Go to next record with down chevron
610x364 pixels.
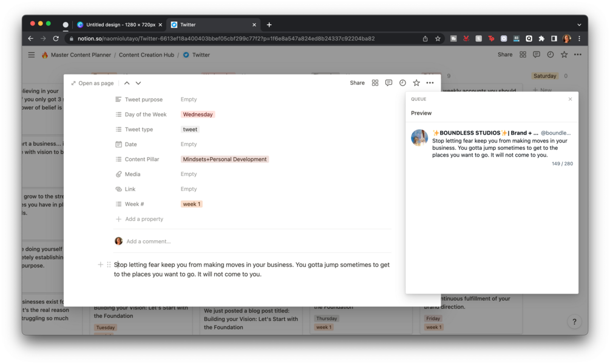click(x=138, y=83)
